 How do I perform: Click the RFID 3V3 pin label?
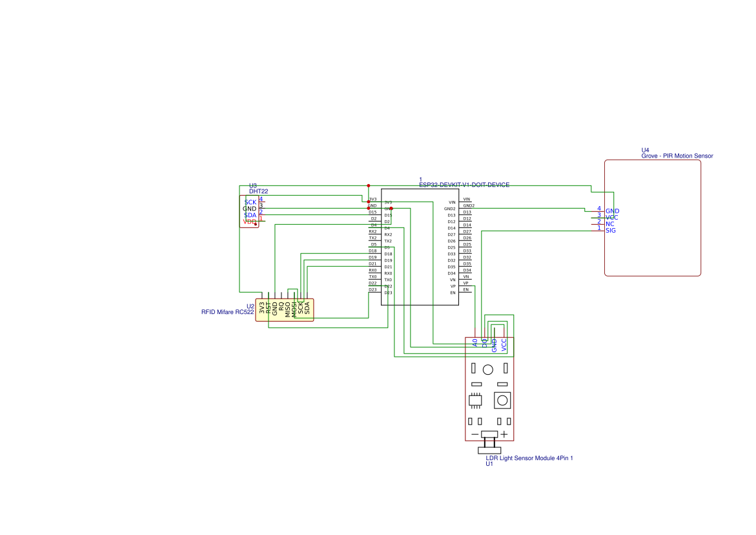[x=262, y=308]
